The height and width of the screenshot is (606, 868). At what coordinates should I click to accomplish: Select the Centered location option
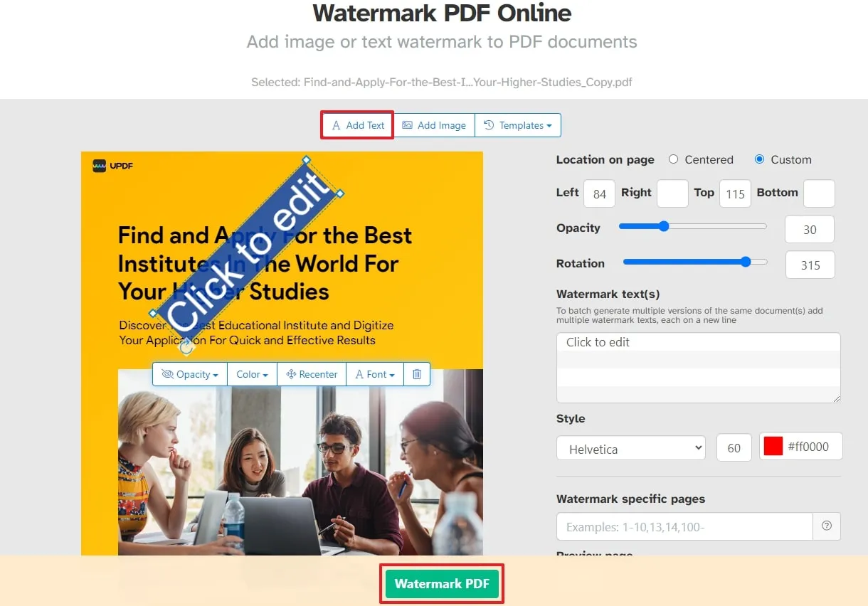pos(674,159)
